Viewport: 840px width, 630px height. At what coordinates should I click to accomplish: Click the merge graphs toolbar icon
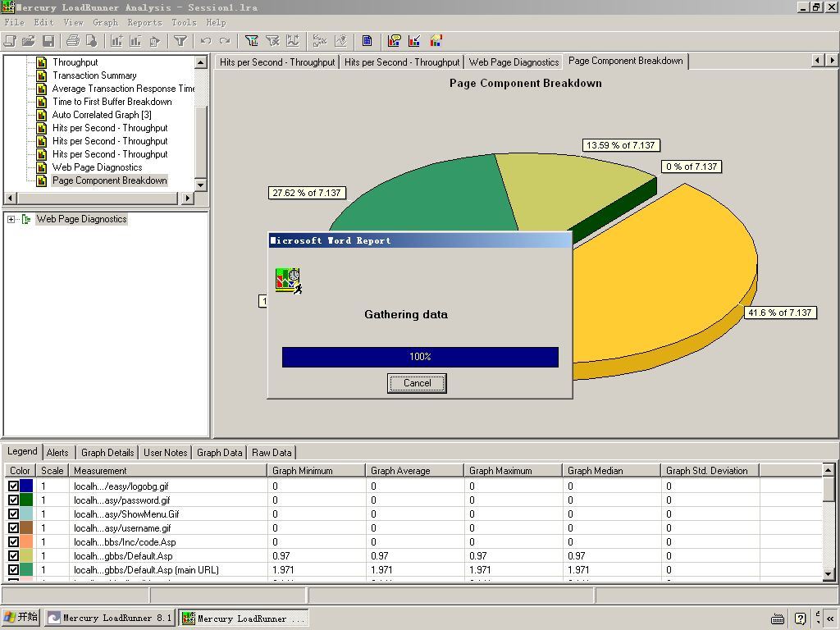320,41
